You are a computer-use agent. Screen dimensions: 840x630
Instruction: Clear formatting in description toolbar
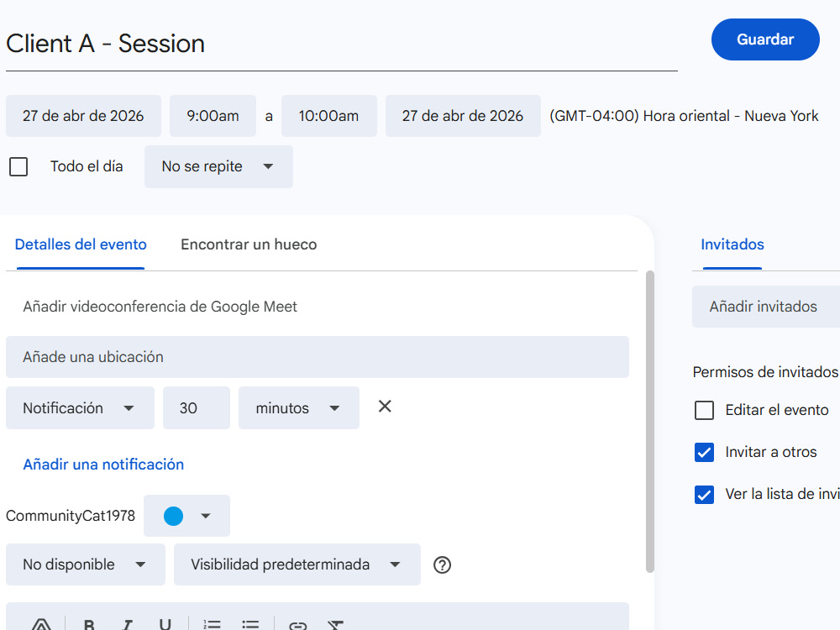tap(336, 625)
